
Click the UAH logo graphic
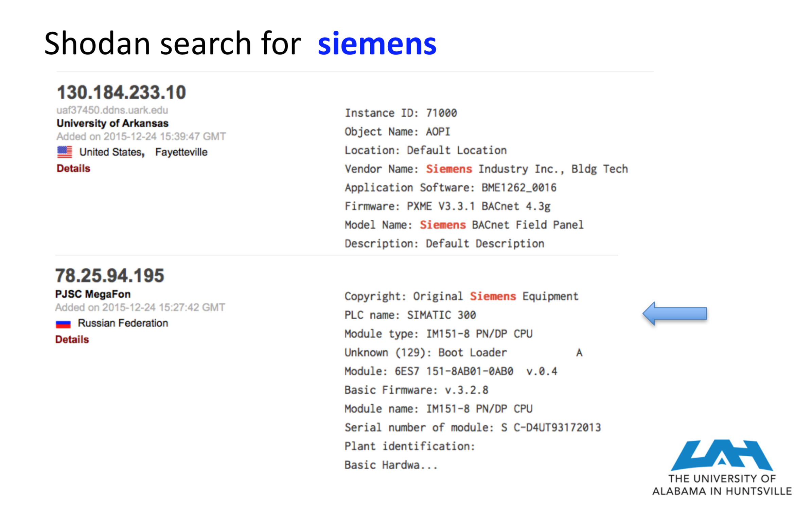pyautogui.click(x=722, y=455)
